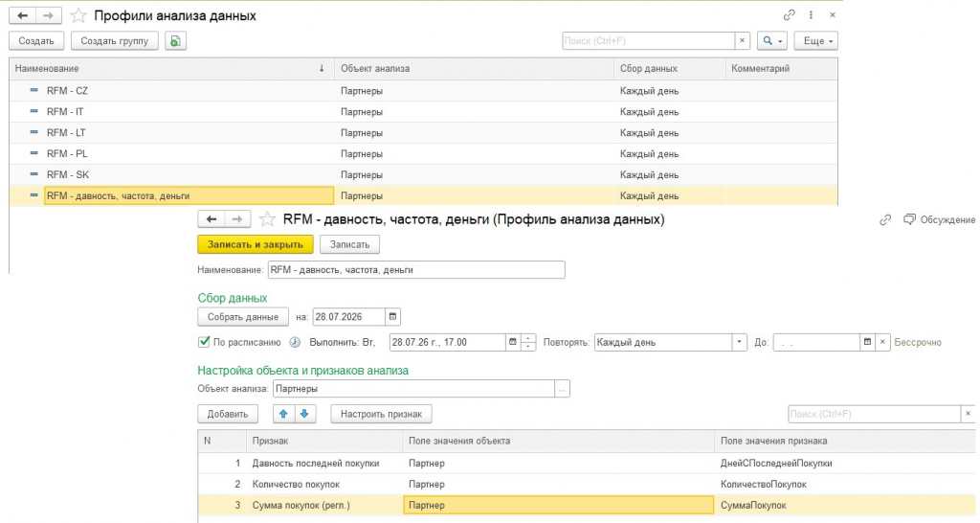Clear the search field in the profiles list
The height and width of the screenshot is (523, 980).
pos(742,40)
